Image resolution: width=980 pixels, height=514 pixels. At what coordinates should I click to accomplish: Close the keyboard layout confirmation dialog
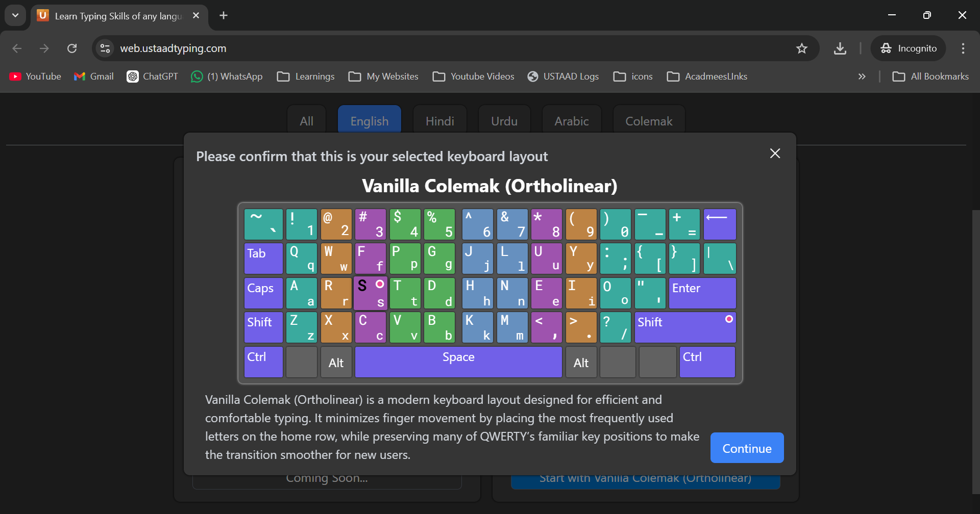click(x=775, y=153)
